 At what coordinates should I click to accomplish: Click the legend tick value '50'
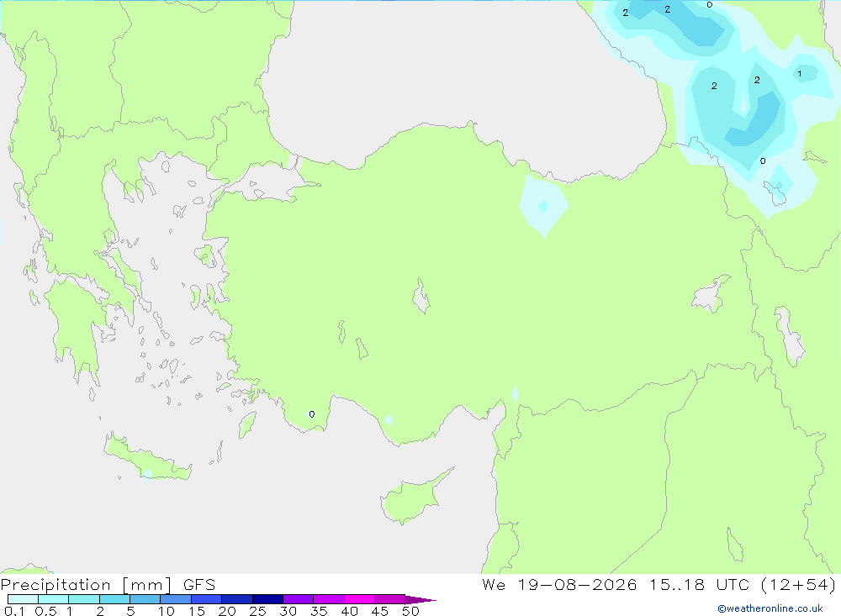pos(411,611)
